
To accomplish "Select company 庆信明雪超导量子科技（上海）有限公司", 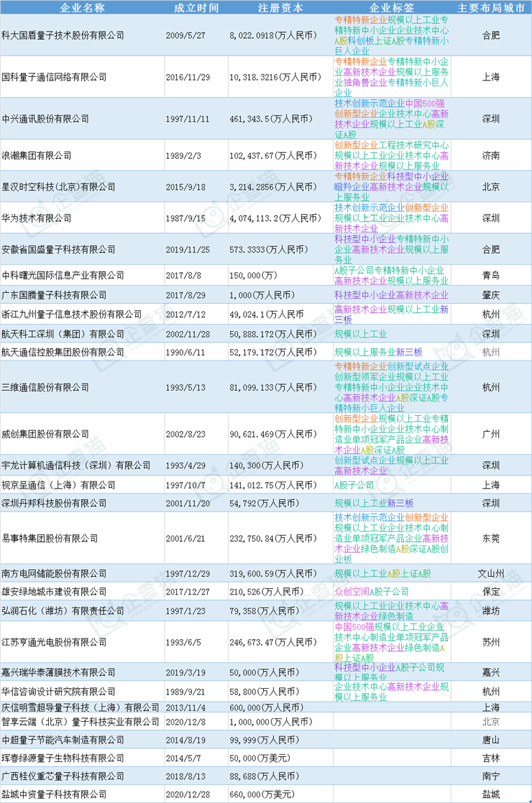I will pyautogui.click(x=80, y=707).
